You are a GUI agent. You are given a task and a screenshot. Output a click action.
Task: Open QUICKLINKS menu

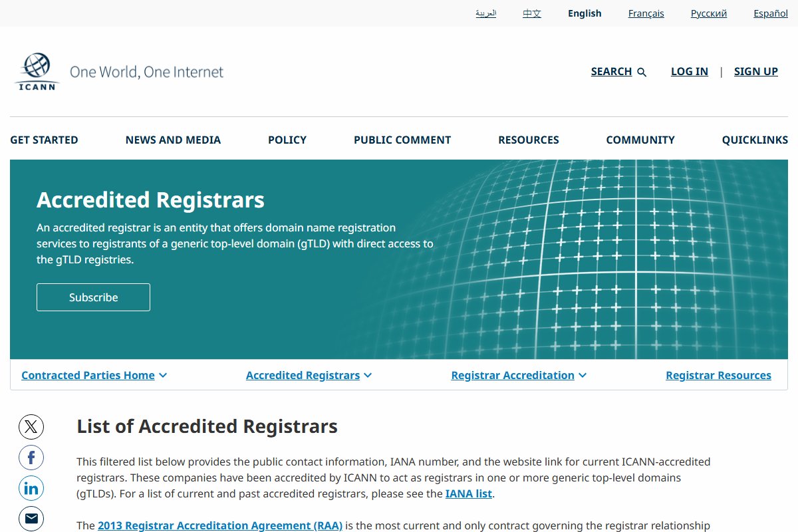pyautogui.click(x=755, y=140)
